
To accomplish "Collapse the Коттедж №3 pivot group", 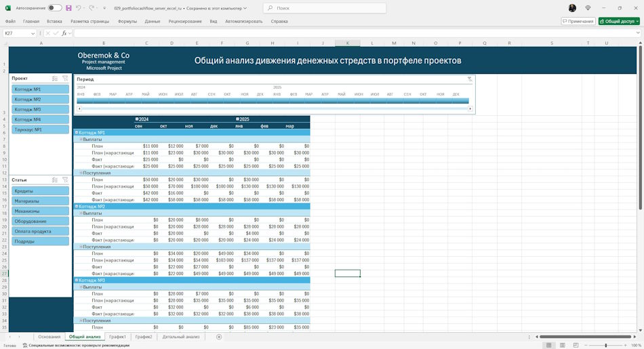I will (77, 280).
